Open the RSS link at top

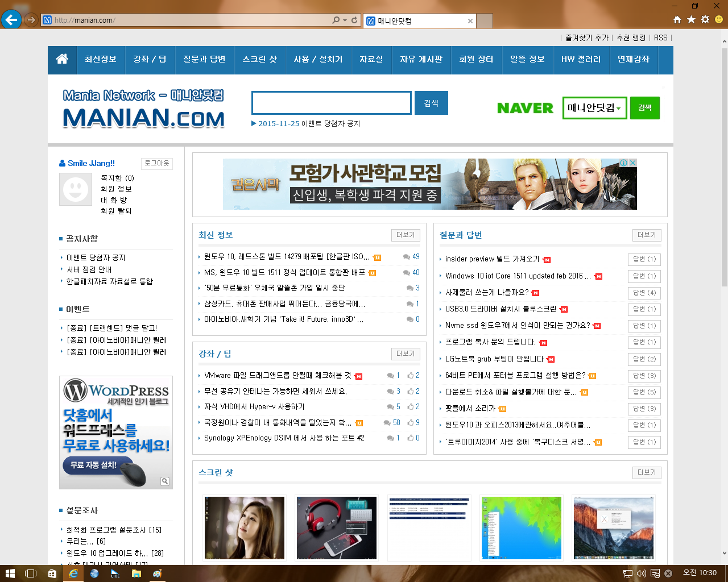coord(661,38)
